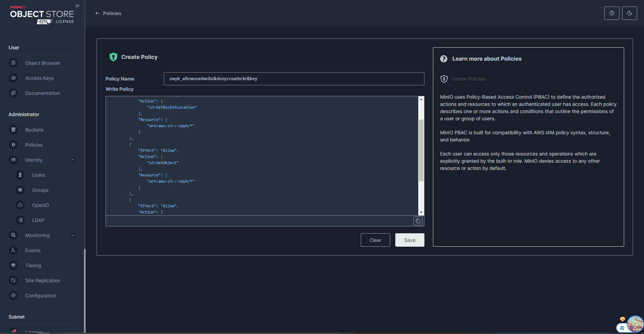
Task: Click the Events lambda icon
Action: point(13,250)
